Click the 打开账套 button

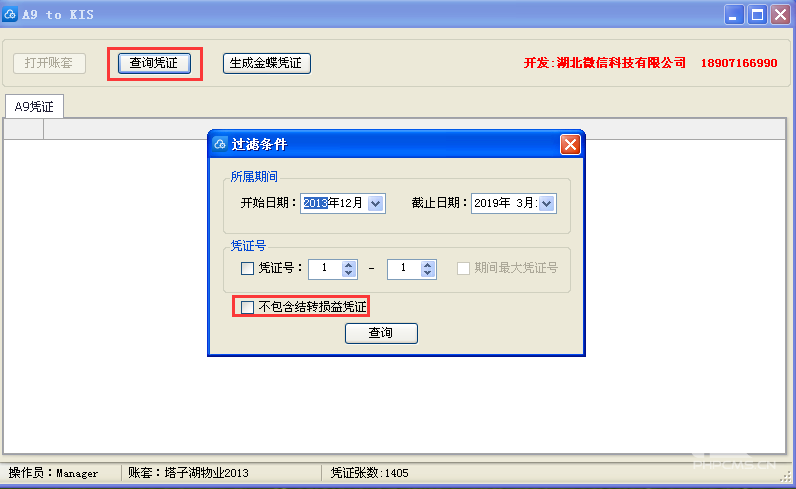[49, 63]
